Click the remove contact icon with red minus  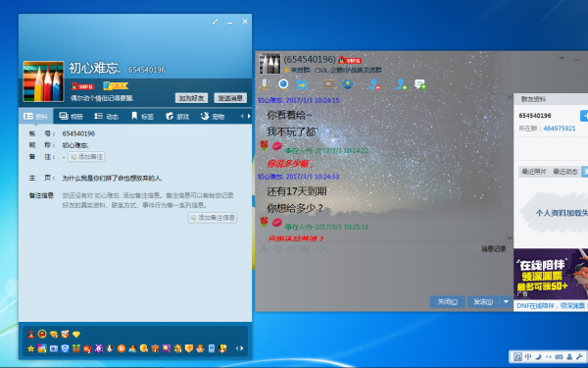coord(374,84)
